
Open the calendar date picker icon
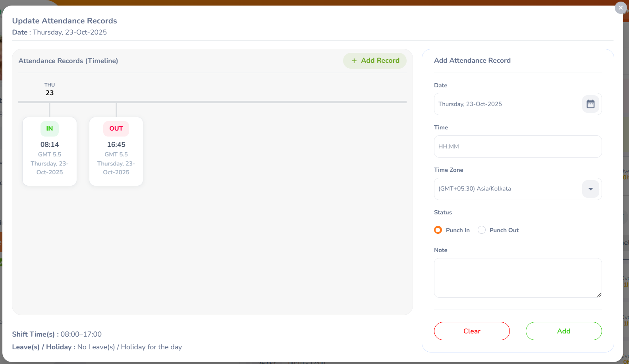tap(590, 104)
